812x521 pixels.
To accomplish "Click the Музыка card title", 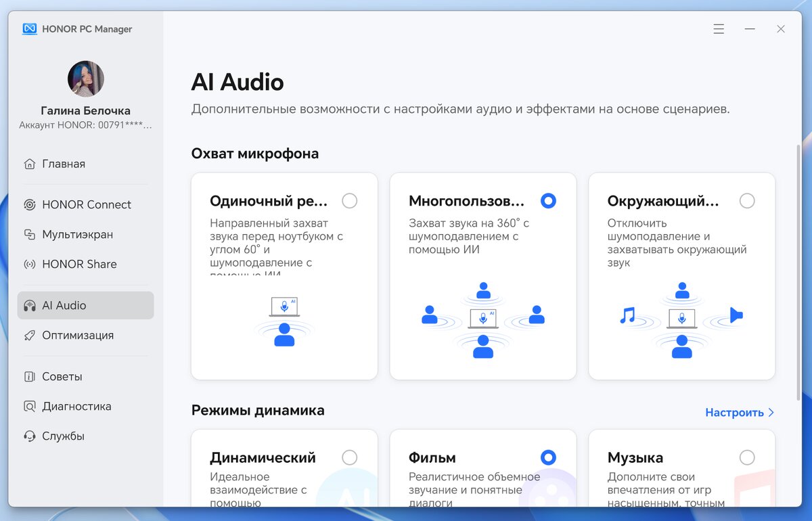I will 635,458.
